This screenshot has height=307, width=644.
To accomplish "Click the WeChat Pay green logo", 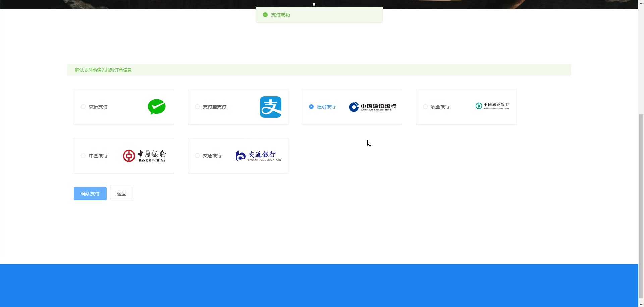I will click(x=157, y=107).
